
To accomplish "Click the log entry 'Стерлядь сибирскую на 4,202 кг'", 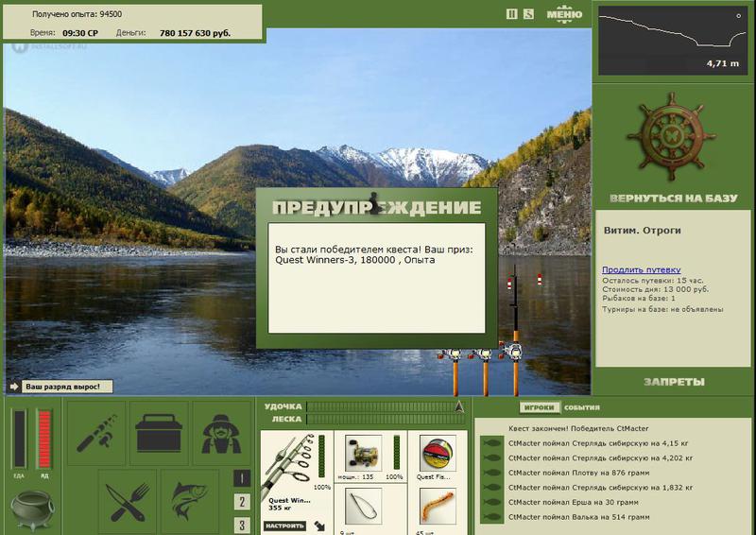I will click(600, 457).
